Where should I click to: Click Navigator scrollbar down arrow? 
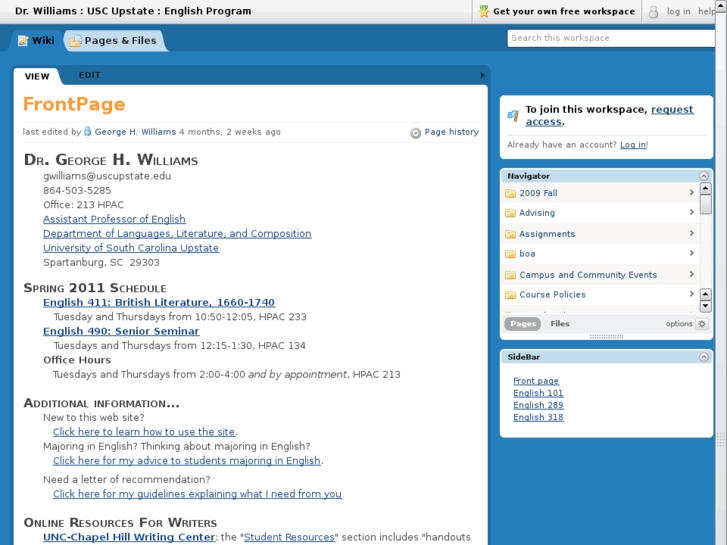[x=705, y=306]
